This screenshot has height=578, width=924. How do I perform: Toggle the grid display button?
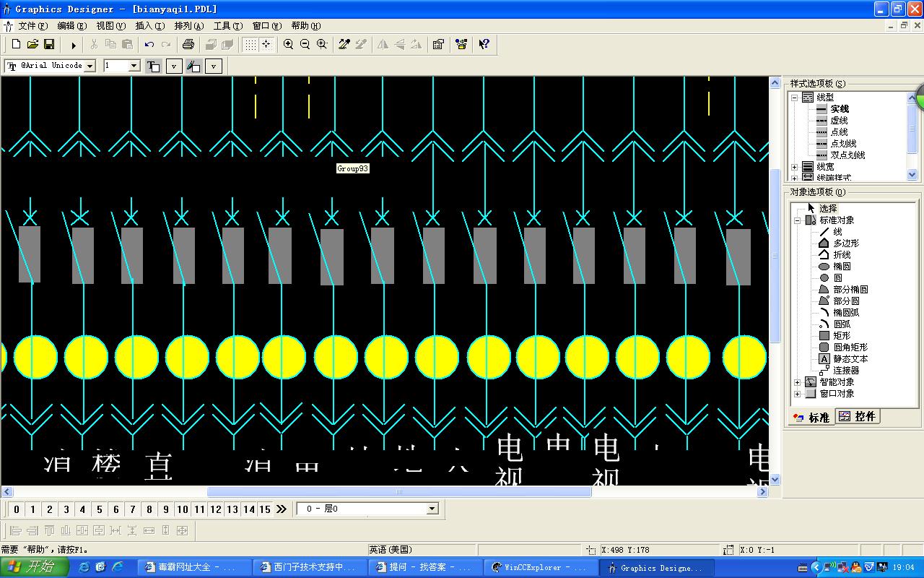(250, 45)
